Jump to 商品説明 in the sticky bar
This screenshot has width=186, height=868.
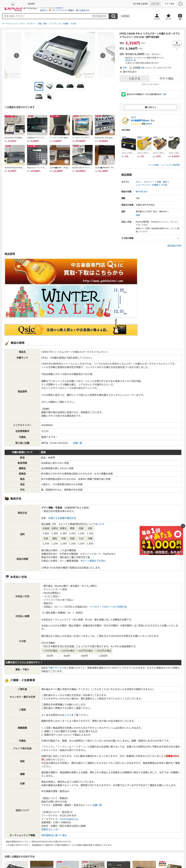click(x=31, y=4)
